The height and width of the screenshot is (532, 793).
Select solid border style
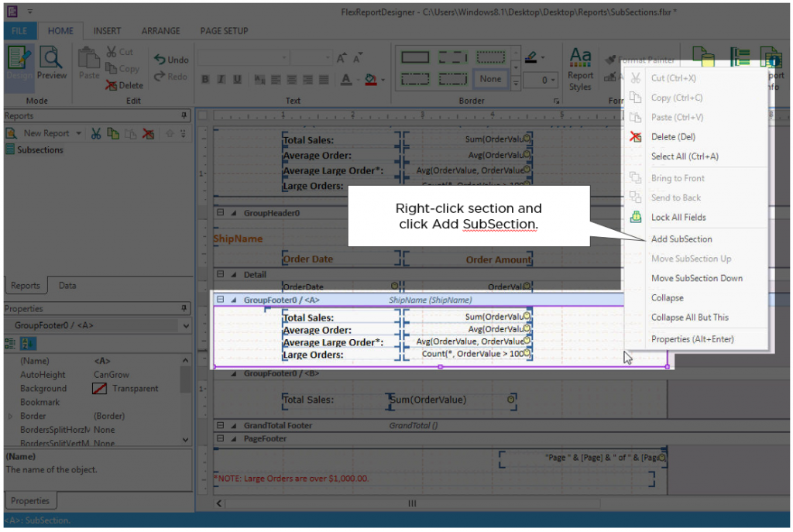pyautogui.click(x=415, y=57)
